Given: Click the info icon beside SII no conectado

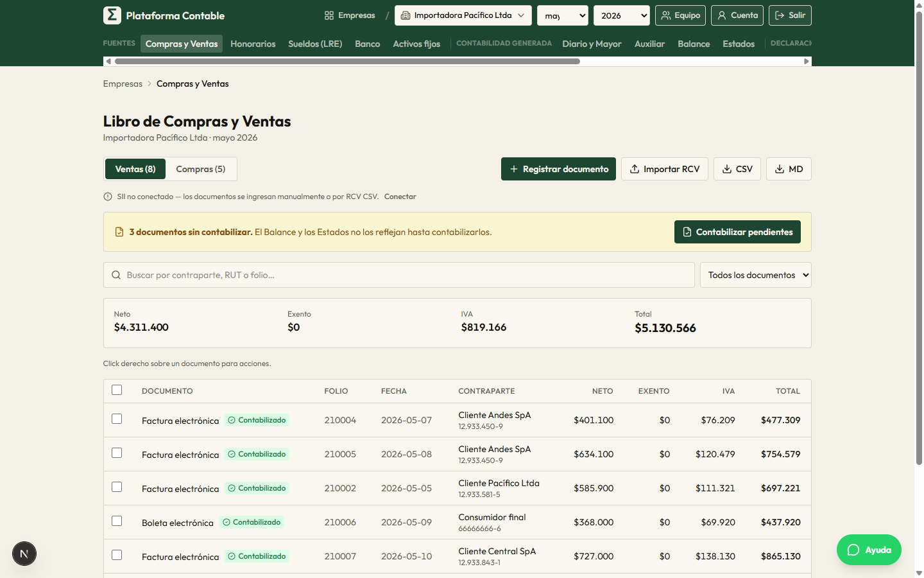Looking at the screenshot, I should (x=108, y=197).
